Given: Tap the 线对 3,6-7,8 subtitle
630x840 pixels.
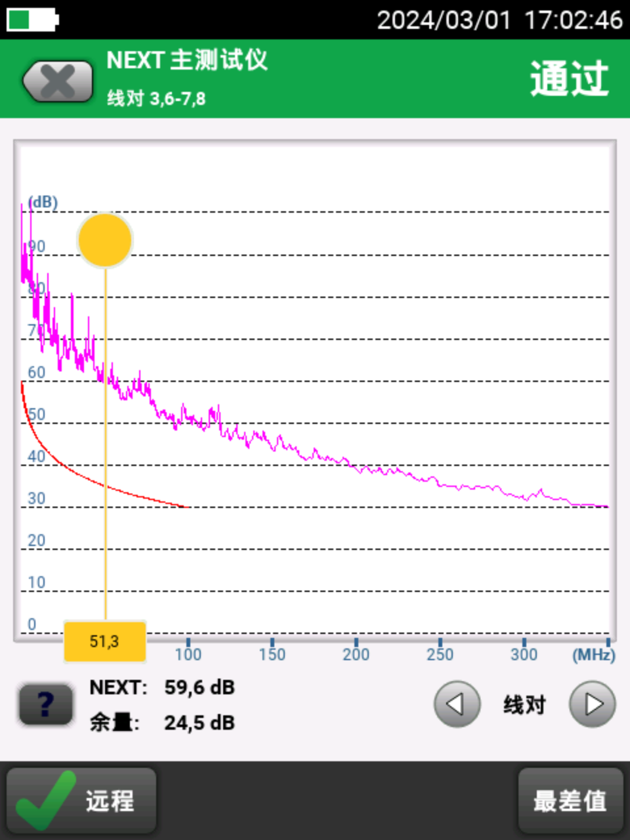Looking at the screenshot, I should point(156,98).
